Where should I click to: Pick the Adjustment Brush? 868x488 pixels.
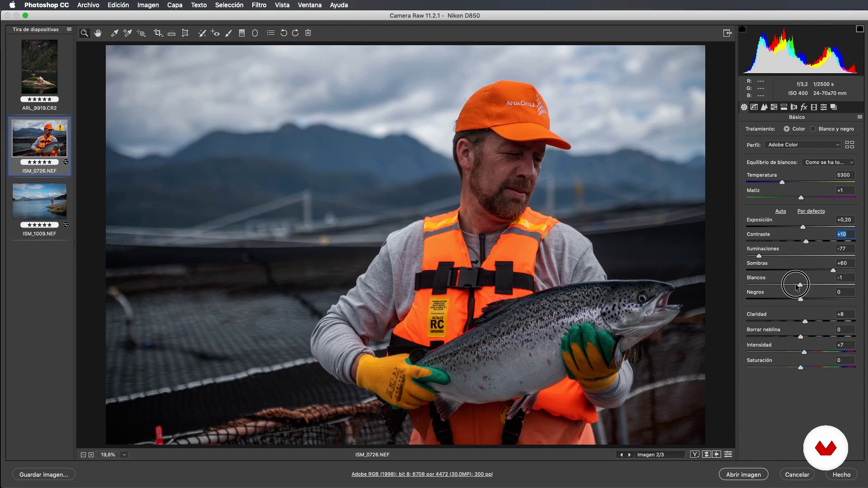click(x=229, y=33)
